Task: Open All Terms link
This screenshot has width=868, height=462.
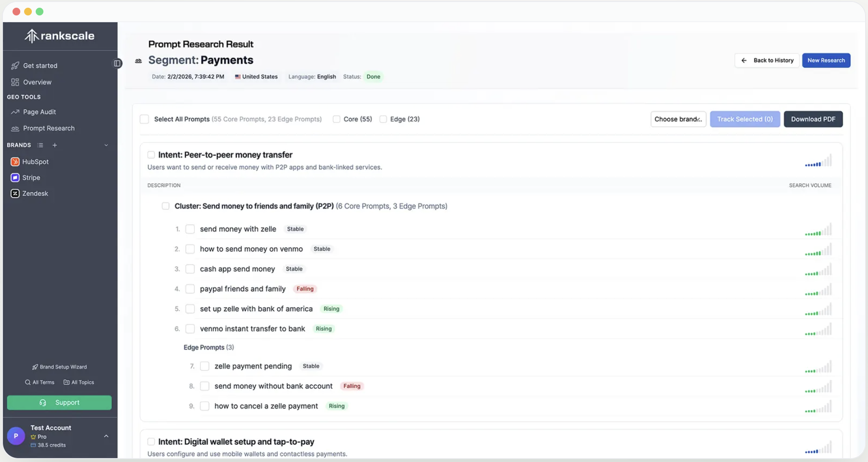Action: click(x=40, y=382)
